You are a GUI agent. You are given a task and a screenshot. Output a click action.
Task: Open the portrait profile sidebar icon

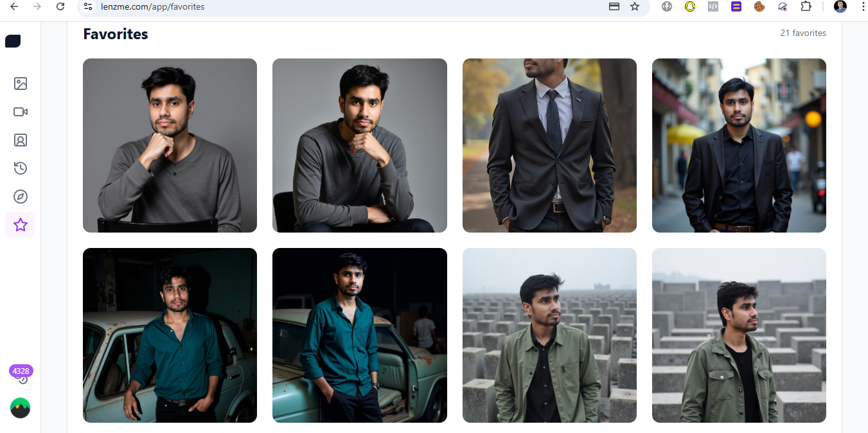[21, 140]
